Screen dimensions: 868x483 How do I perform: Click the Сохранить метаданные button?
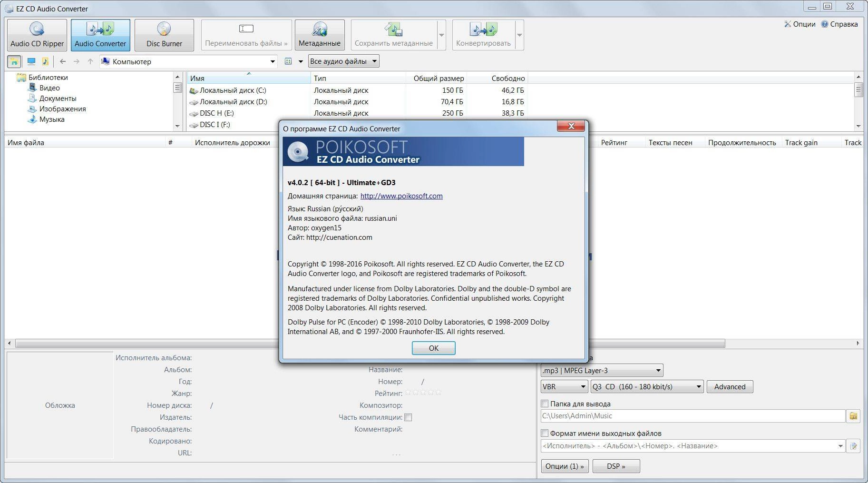pos(393,35)
